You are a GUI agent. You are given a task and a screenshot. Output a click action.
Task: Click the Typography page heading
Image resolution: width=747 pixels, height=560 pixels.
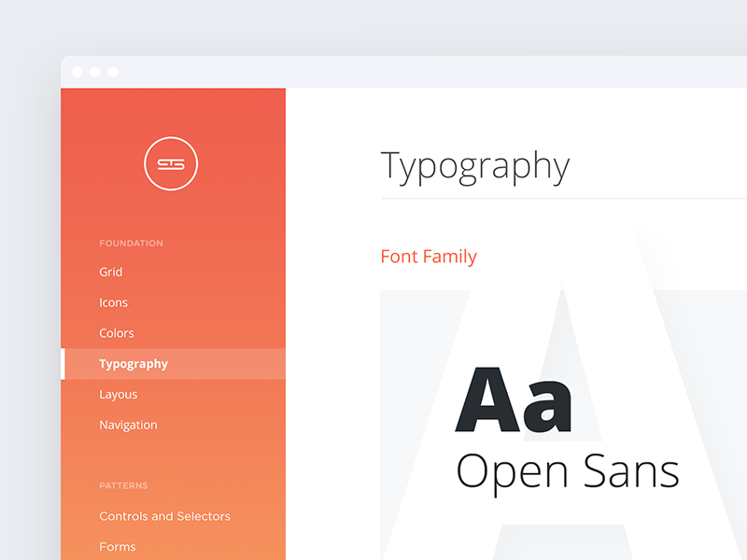(x=475, y=166)
